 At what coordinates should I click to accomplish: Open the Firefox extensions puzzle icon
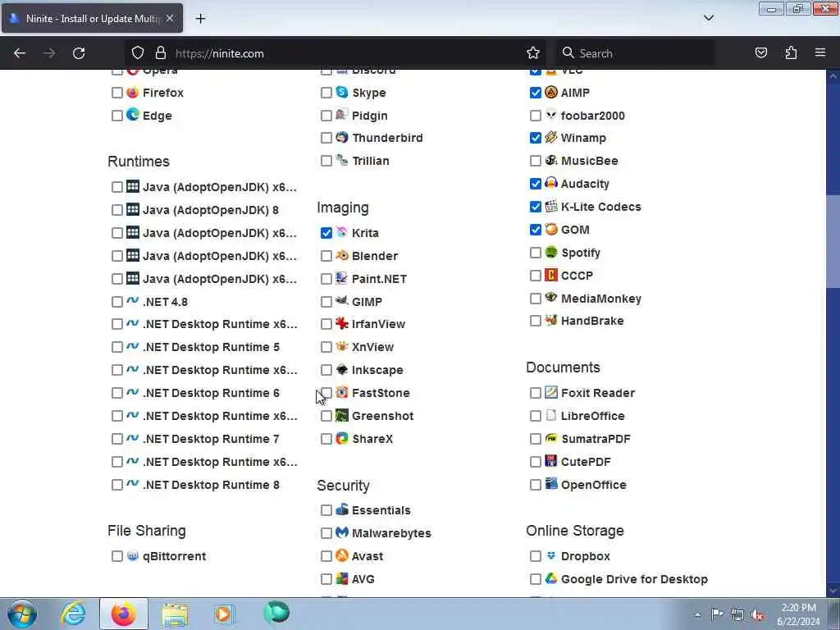pos(791,53)
